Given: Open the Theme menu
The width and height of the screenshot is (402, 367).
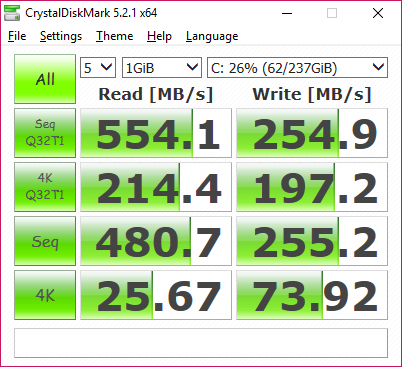Looking at the screenshot, I should [115, 36].
